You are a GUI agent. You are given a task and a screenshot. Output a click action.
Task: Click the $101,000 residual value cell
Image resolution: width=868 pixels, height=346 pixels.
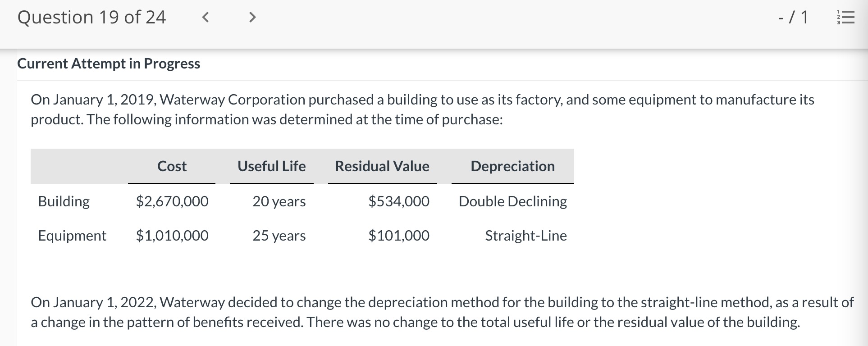399,236
